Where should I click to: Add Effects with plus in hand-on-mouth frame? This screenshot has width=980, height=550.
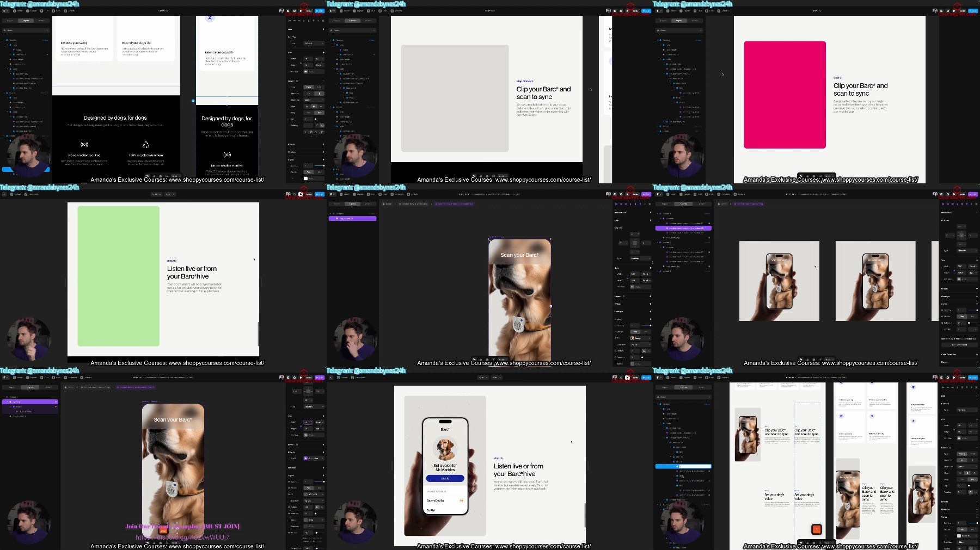coord(650,304)
